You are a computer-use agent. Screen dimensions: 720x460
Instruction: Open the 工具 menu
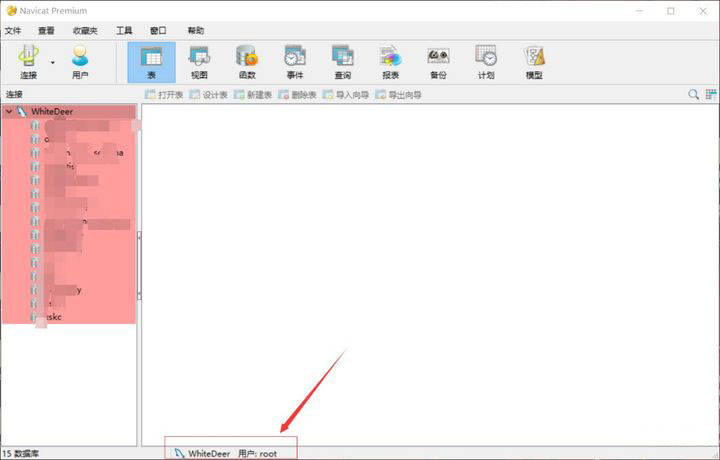click(124, 31)
